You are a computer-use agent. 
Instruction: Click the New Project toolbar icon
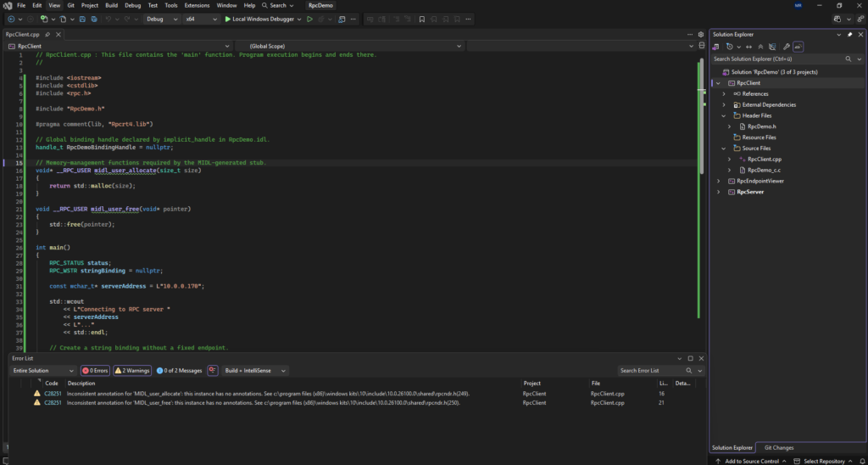coord(44,19)
